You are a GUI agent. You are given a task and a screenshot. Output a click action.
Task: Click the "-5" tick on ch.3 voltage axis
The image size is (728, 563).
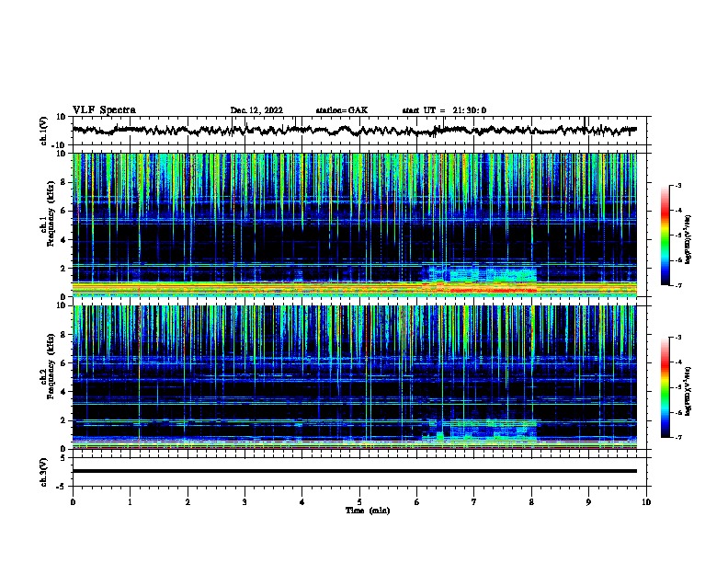(x=63, y=487)
